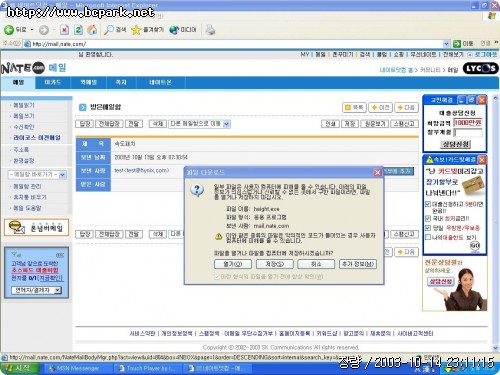The width and height of the screenshot is (500, 375).
Task: Click the Logout (로그아웃) link
Action: 486,54
